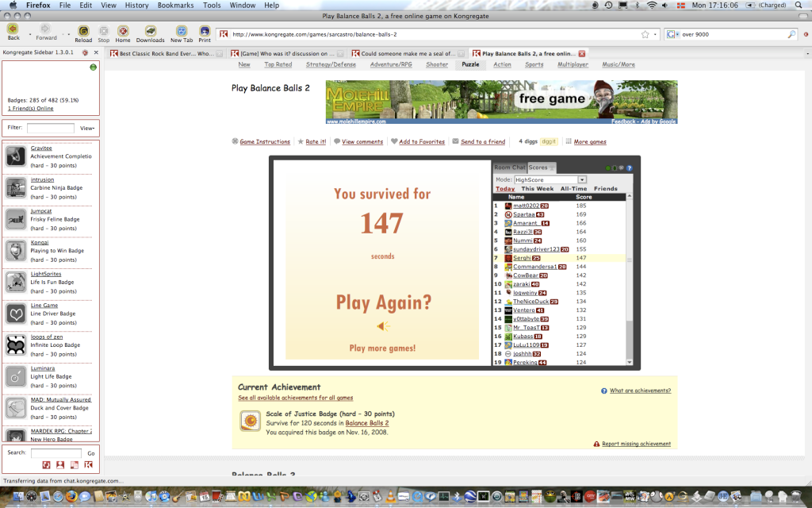
Task: Click the sidebar profile person icon
Action: click(60, 465)
